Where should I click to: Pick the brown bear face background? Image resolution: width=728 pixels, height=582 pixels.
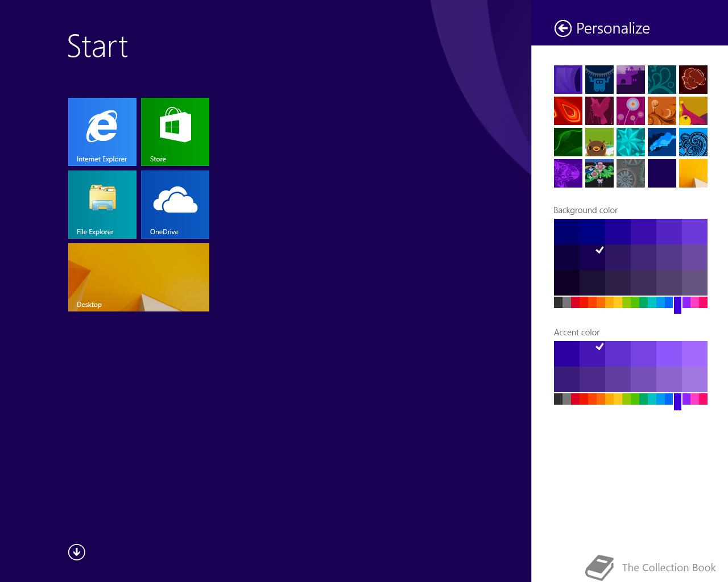click(x=599, y=142)
